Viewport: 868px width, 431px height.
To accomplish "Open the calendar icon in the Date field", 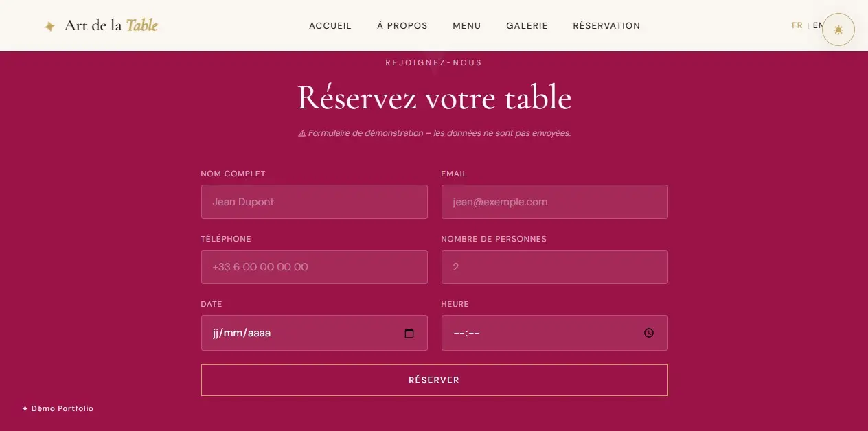I will 410,333.
